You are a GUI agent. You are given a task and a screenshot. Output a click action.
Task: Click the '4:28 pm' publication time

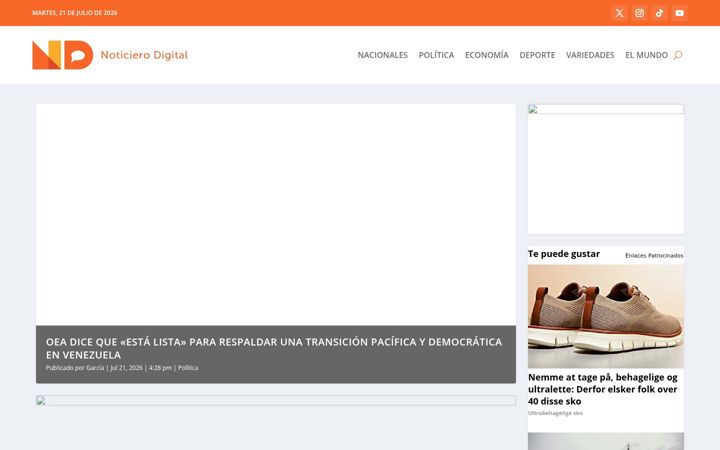160,368
